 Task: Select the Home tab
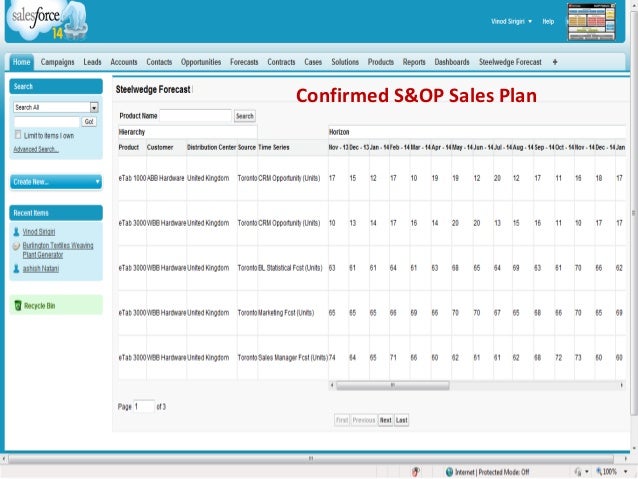point(22,62)
